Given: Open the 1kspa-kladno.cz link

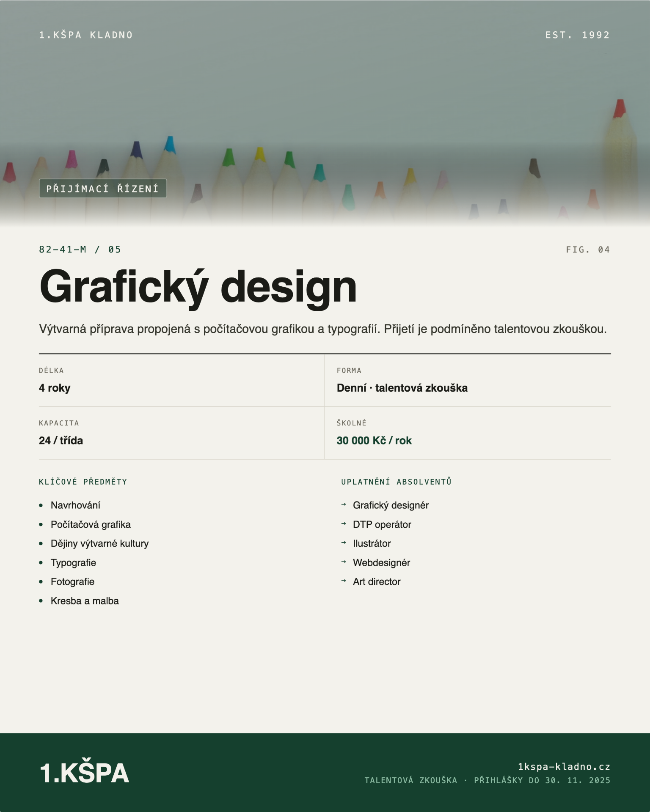Looking at the screenshot, I should 564,767.
